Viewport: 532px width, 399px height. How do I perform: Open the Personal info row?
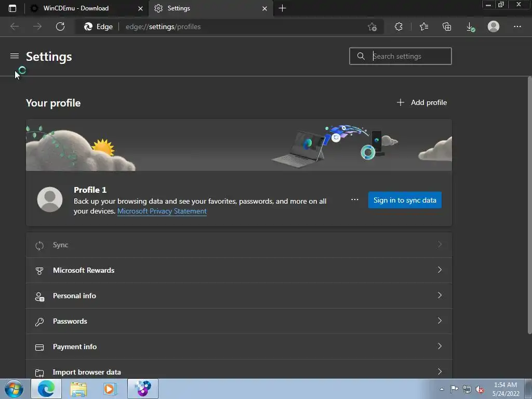(x=239, y=296)
